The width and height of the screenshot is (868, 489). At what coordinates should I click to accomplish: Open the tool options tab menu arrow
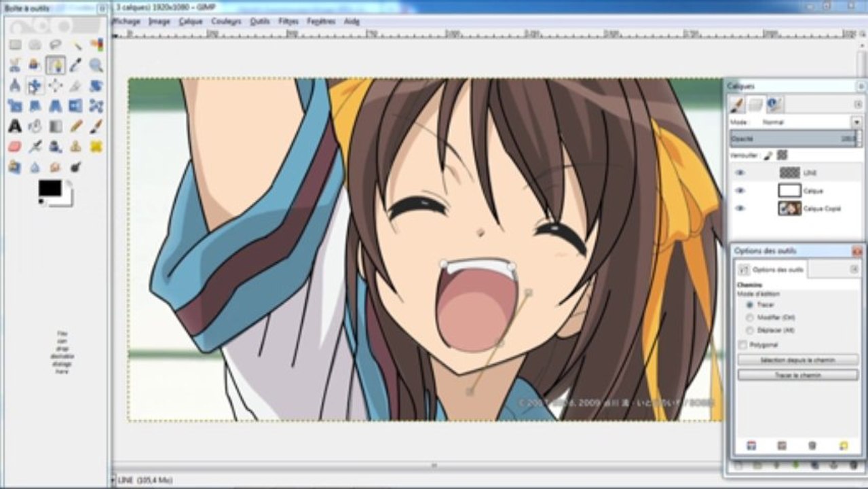[x=854, y=270]
